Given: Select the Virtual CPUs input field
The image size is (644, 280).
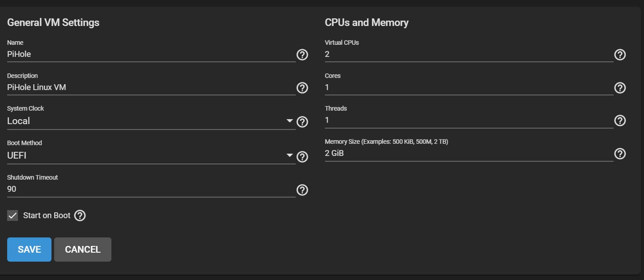Looking at the screenshot, I should click(469, 54).
